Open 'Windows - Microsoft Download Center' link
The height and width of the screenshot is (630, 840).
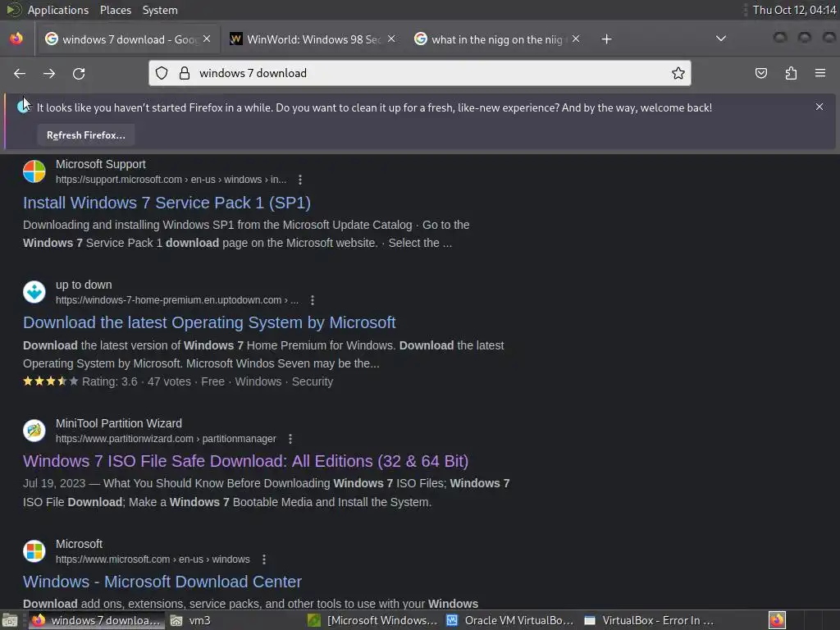tap(162, 582)
